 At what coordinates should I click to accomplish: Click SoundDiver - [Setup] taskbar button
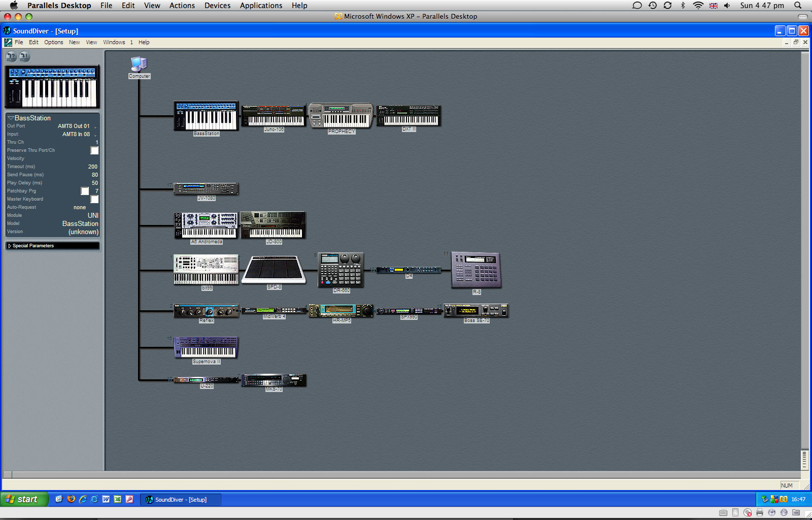coord(181,500)
